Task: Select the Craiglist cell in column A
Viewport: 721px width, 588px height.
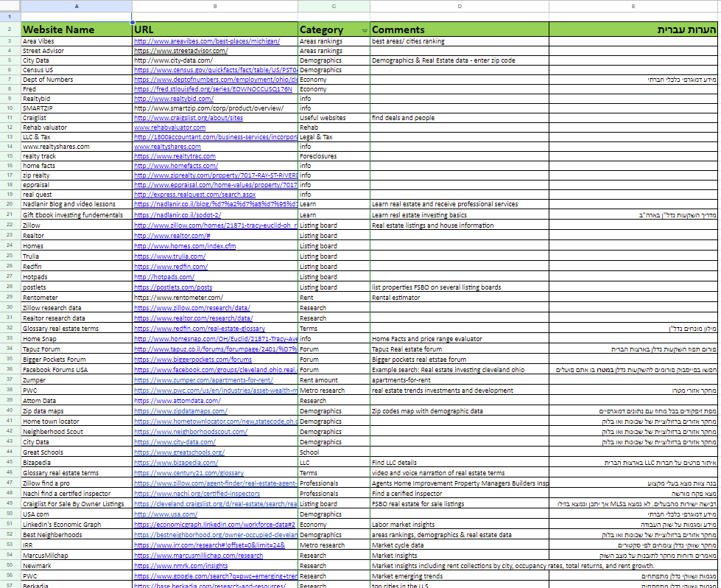Action: point(77,118)
